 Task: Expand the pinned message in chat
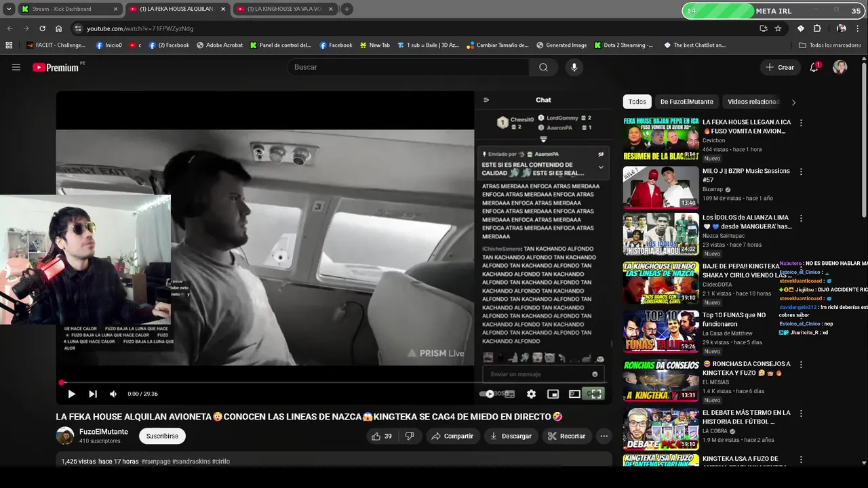click(601, 167)
